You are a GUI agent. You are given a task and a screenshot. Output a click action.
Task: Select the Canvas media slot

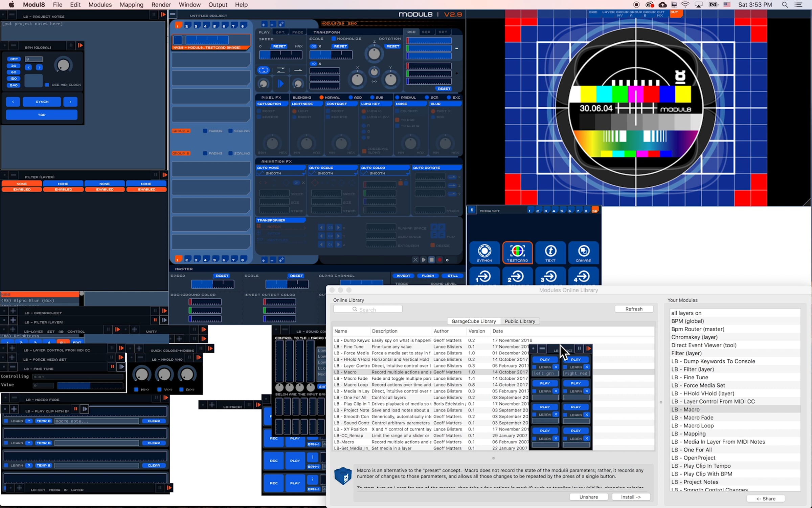(x=583, y=252)
